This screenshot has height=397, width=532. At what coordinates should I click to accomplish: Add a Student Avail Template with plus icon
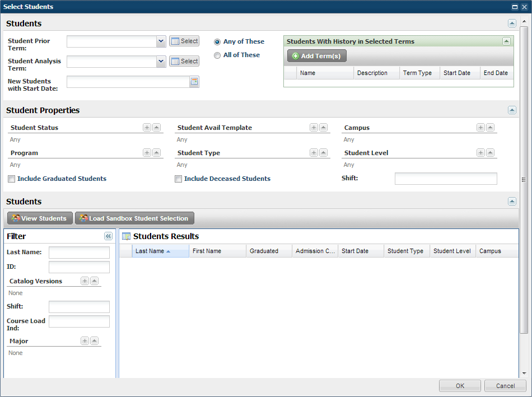point(314,128)
